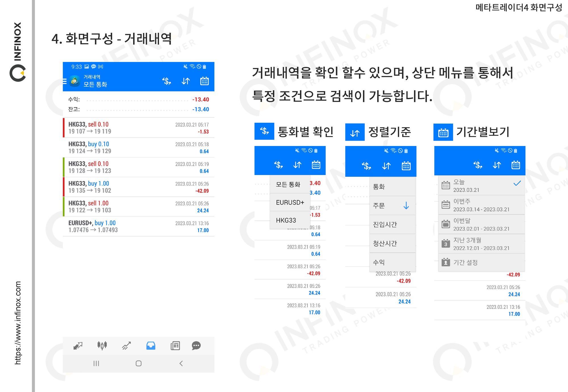The height and width of the screenshot is (392, 568).
Task: Open the Quotes tab icon in the bottom navigation
Action: coord(78,346)
